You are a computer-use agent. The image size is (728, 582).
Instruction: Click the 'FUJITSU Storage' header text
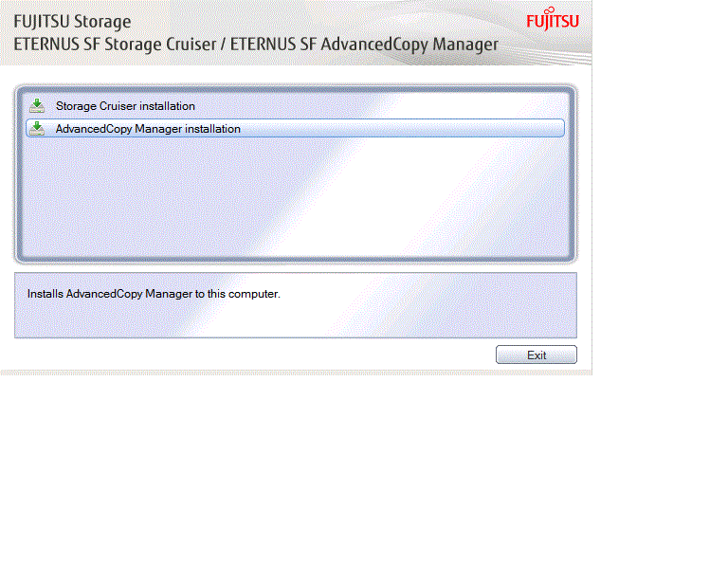coord(72,22)
